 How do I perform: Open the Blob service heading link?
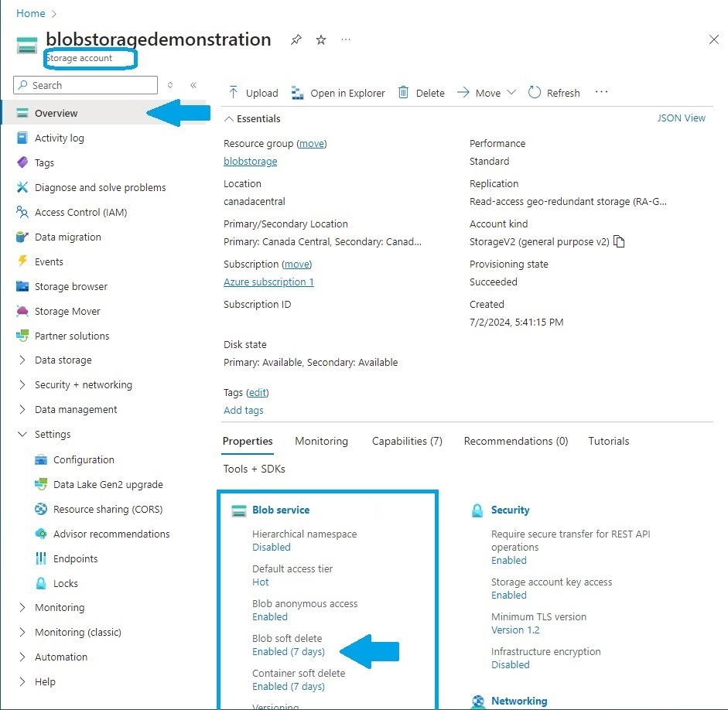click(x=281, y=510)
